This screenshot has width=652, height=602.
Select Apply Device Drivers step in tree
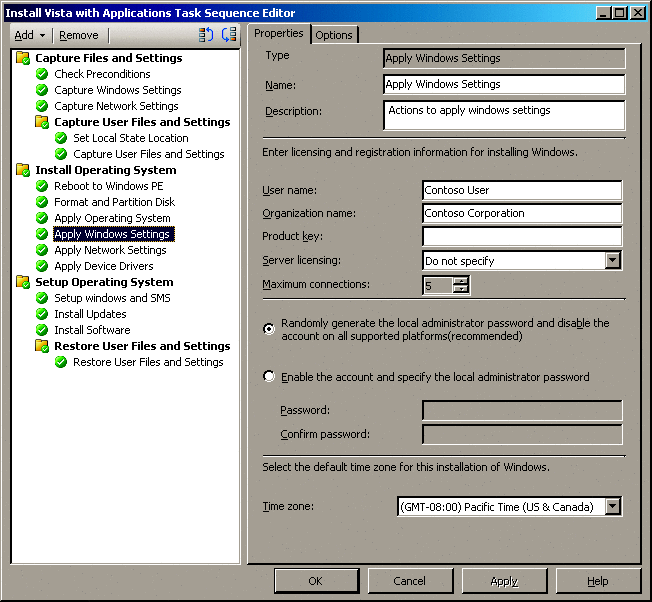point(103,266)
